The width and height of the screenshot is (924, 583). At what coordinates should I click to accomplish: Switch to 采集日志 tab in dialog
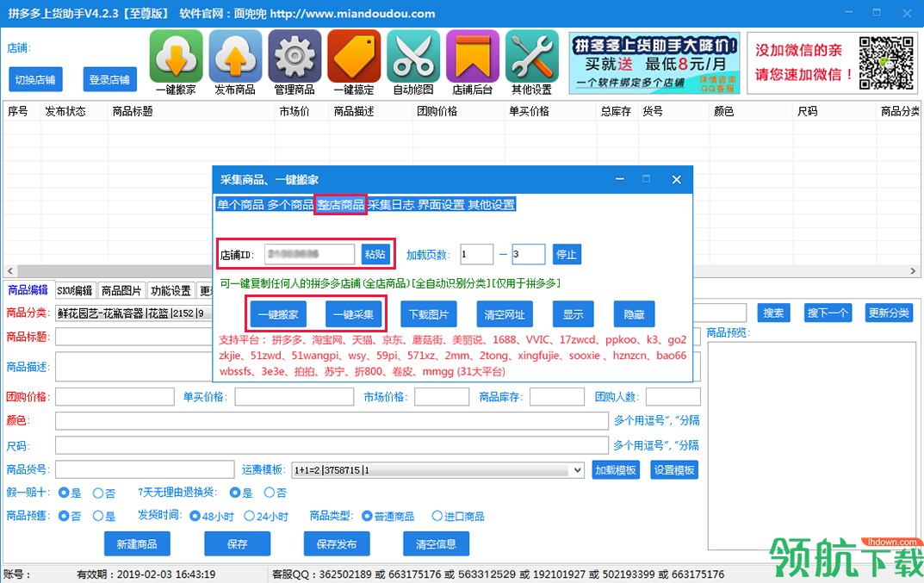pyautogui.click(x=391, y=205)
